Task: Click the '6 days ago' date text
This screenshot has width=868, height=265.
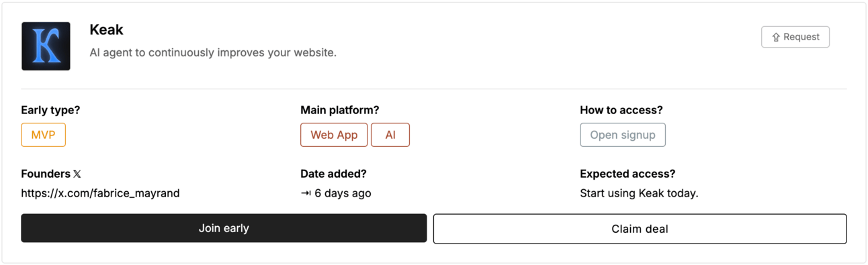Action: [343, 193]
